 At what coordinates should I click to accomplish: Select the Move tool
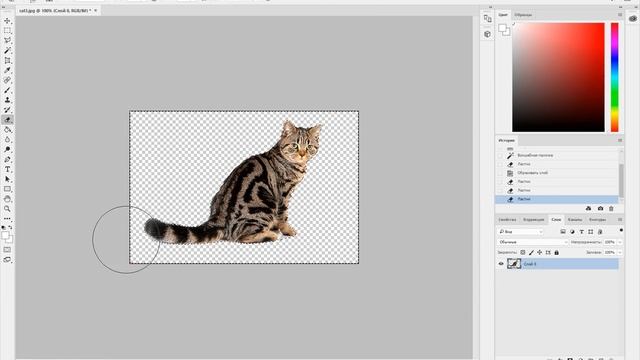click(x=7, y=21)
